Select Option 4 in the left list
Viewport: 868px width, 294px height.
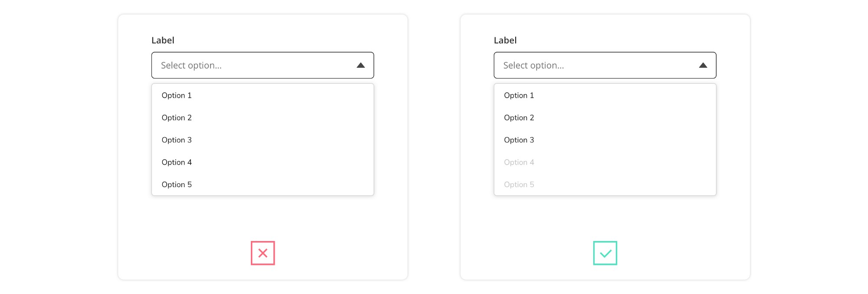pos(177,162)
